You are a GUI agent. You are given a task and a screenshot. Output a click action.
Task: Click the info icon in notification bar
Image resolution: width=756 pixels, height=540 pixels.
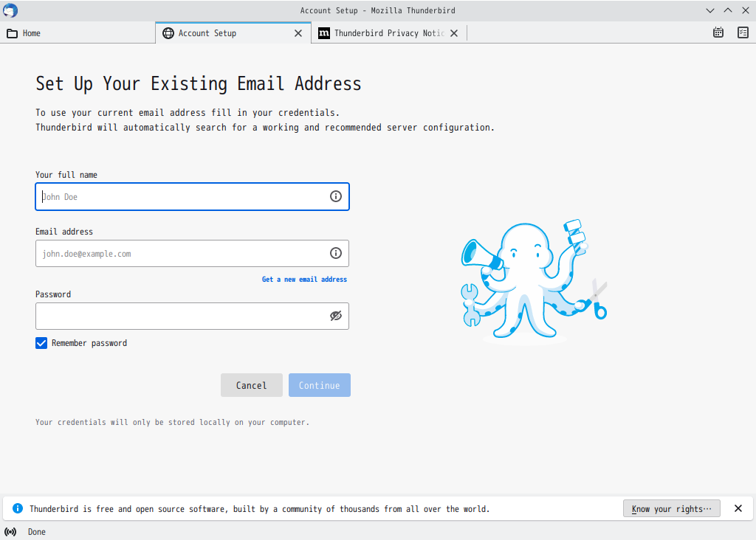coord(18,508)
